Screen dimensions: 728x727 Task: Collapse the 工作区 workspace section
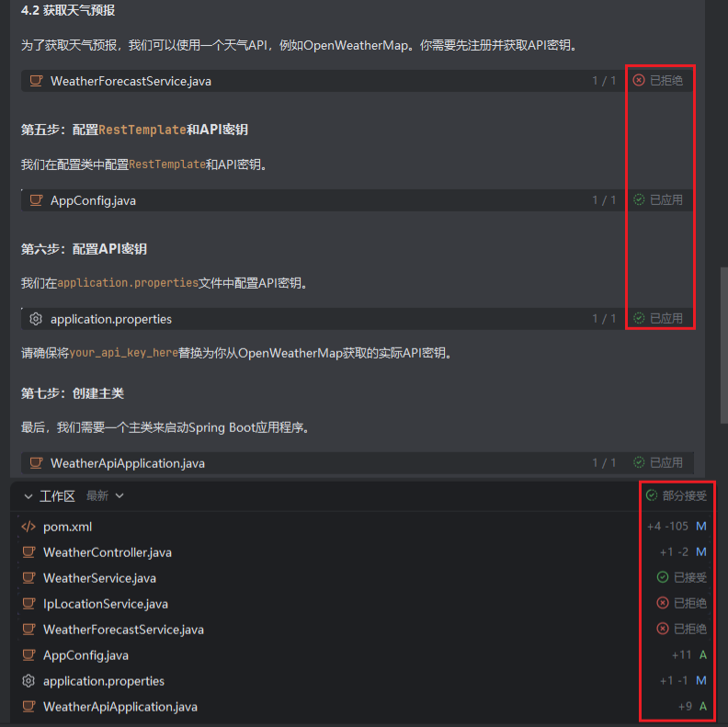[28, 496]
